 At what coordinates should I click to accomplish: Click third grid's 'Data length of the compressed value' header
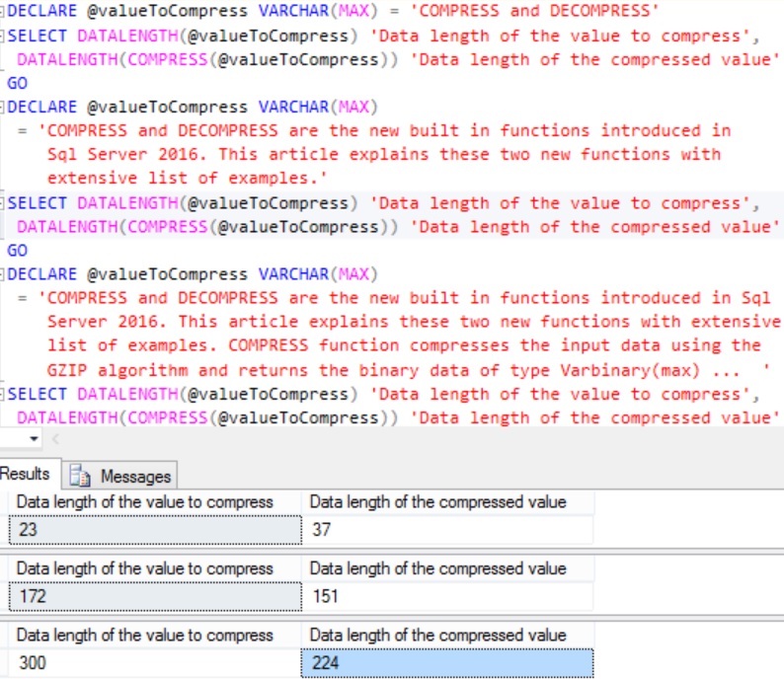pyautogui.click(x=447, y=636)
